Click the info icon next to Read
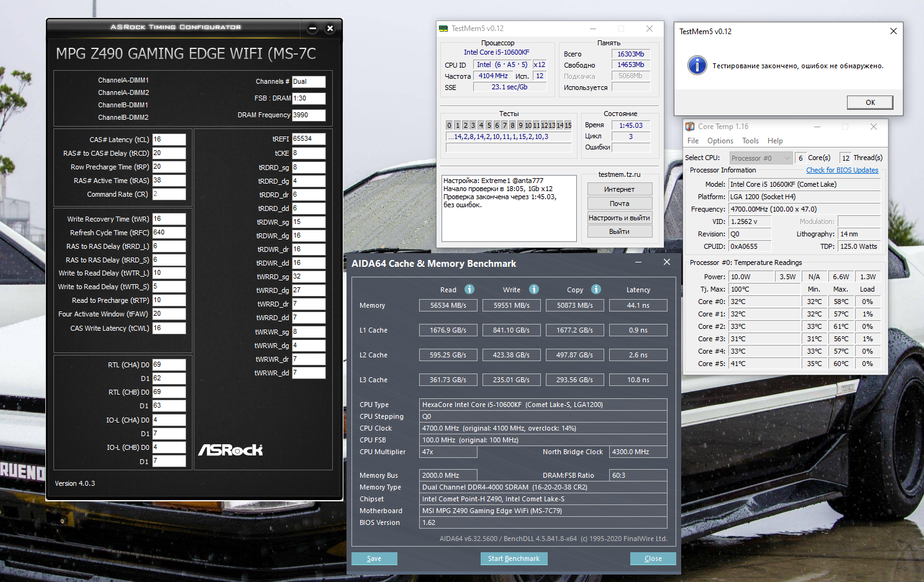 tap(469, 289)
